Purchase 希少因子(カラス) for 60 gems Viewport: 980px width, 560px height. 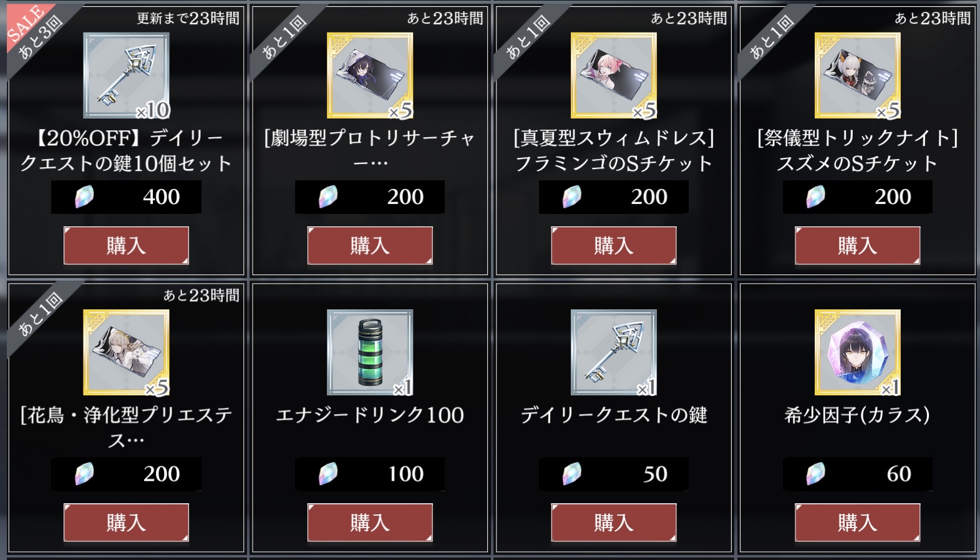858,523
